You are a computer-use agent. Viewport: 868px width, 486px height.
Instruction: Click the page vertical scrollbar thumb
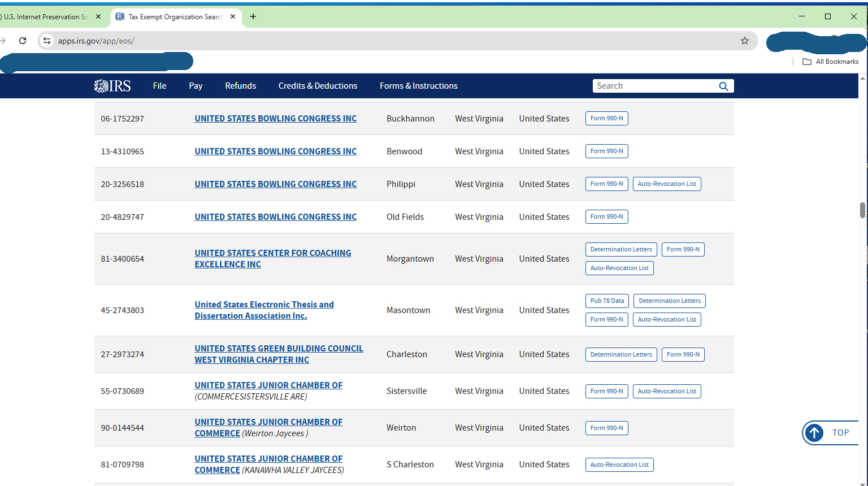(862, 210)
